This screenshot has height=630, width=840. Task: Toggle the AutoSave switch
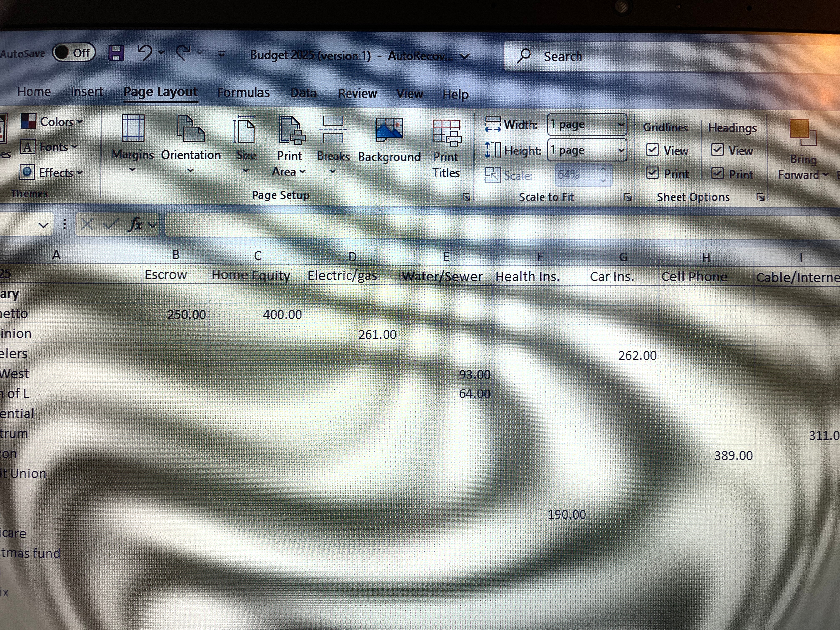[74, 52]
